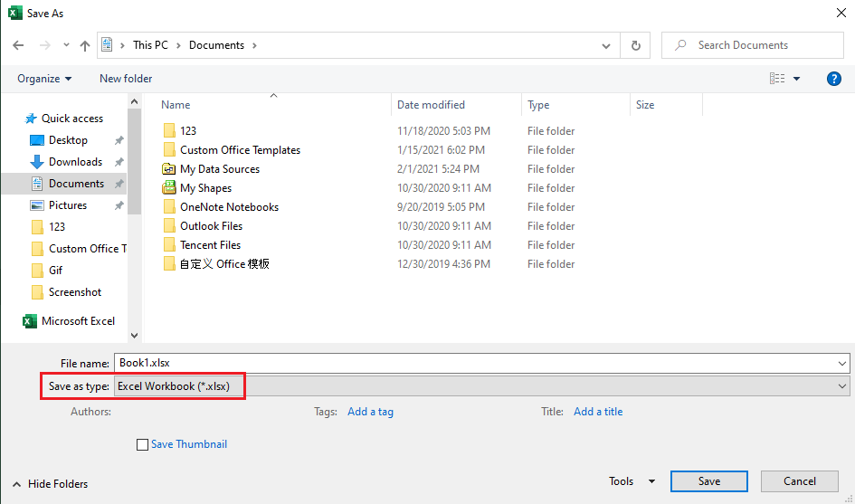Click the Excel icon in title bar

(15, 13)
